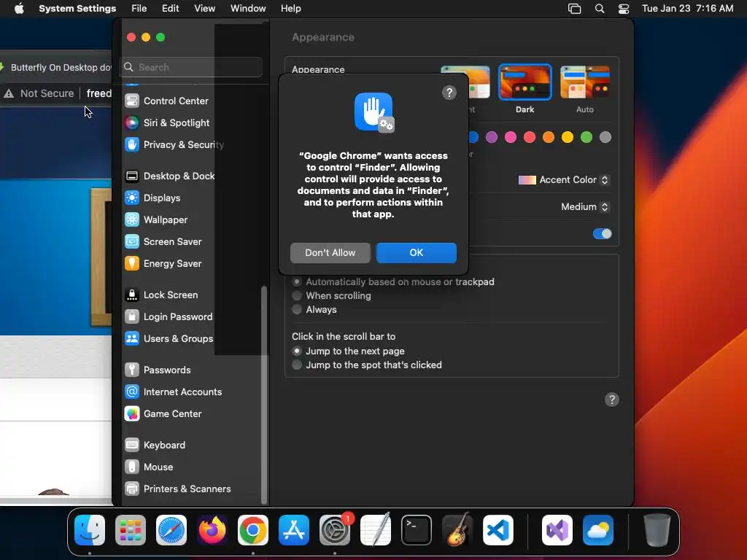This screenshot has width=747, height=560.
Task: Open the View menu
Action: [205, 9]
